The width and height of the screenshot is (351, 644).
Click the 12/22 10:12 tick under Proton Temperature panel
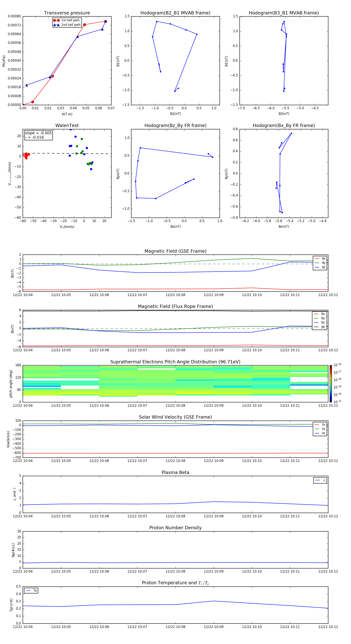pyautogui.click(x=328, y=627)
